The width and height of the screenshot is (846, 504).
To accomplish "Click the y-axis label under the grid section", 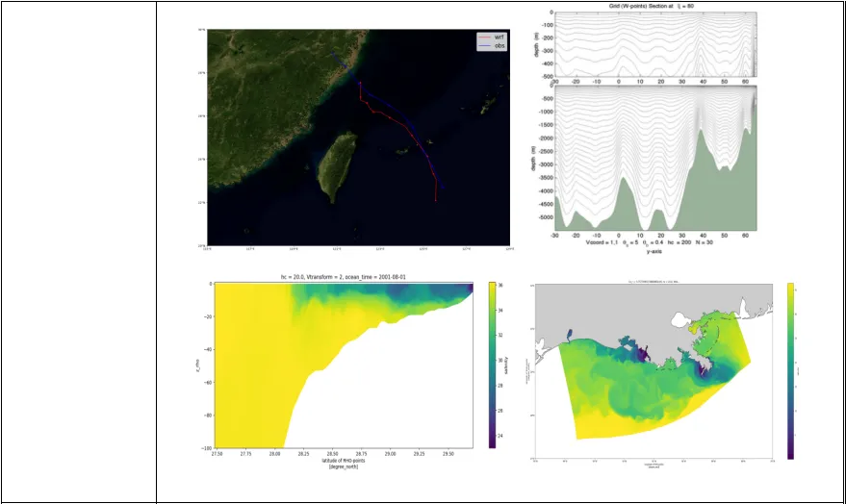I will [654, 251].
